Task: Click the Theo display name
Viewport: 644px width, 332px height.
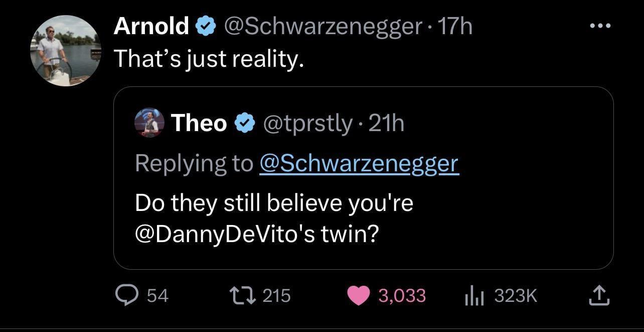Action: (199, 123)
